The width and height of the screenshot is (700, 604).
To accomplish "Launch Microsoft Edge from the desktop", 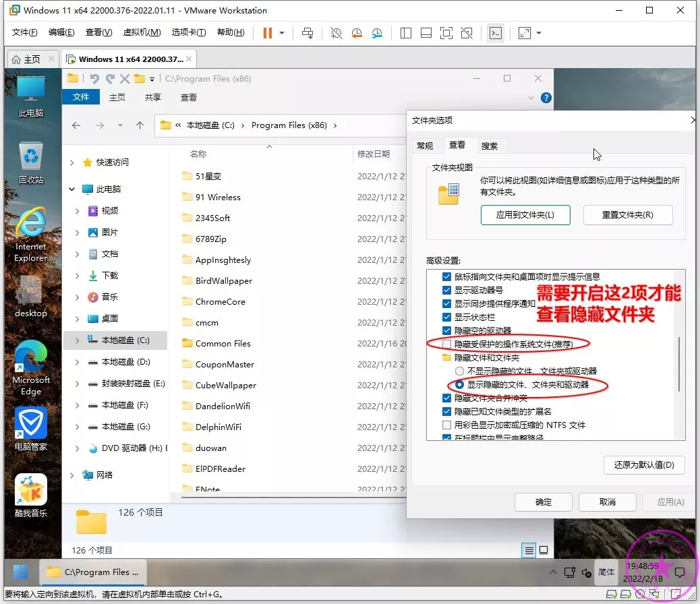I will pyautogui.click(x=31, y=367).
